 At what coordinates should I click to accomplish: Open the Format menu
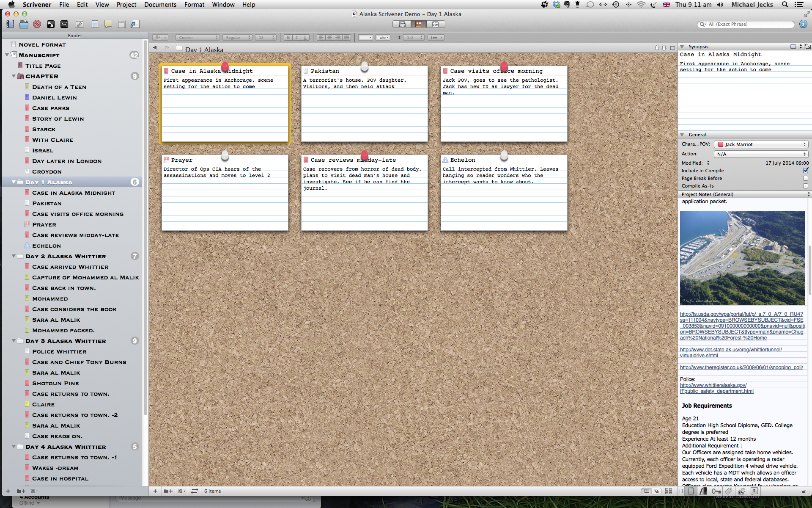tap(194, 5)
